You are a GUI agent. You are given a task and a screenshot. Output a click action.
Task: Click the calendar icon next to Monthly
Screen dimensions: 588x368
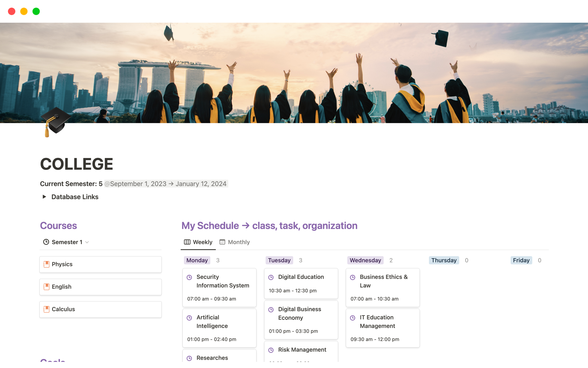click(x=223, y=242)
